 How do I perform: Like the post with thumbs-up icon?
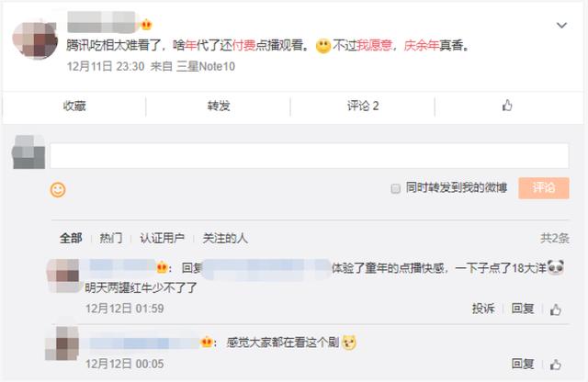point(507,106)
